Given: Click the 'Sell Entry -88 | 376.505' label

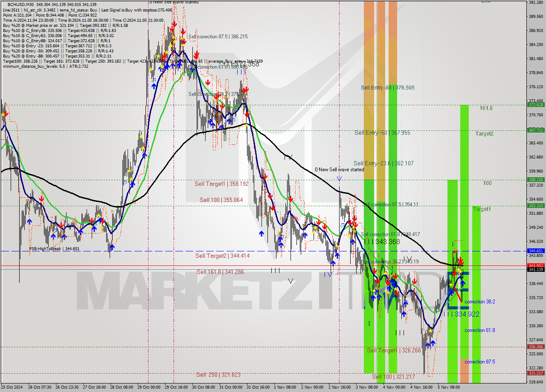Looking at the screenshot, I should click(x=387, y=88).
